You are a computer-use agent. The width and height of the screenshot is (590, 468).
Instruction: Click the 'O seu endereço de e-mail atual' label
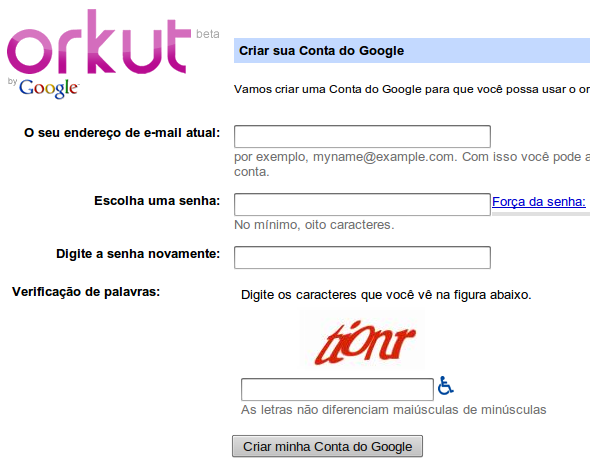point(122,133)
